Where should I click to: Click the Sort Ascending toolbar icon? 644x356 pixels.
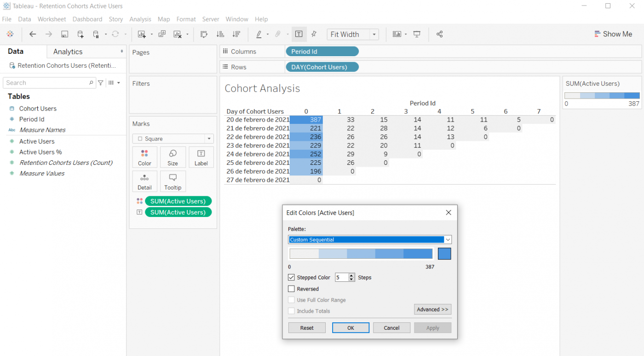(x=220, y=34)
